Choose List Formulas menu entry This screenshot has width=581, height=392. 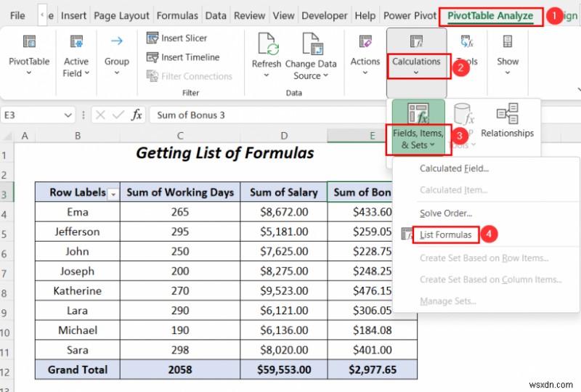[445, 235]
